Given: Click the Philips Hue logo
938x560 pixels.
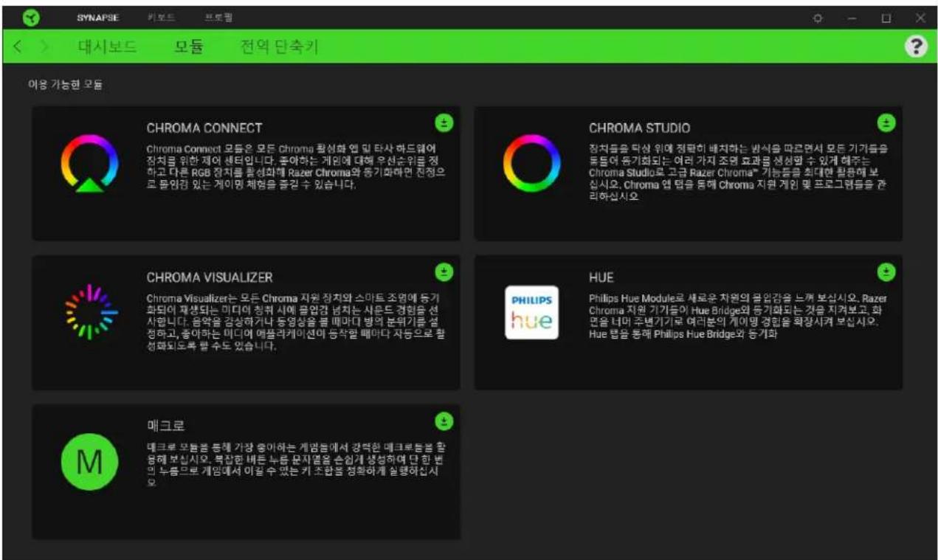Looking at the screenshot, I should coord(531,313).
